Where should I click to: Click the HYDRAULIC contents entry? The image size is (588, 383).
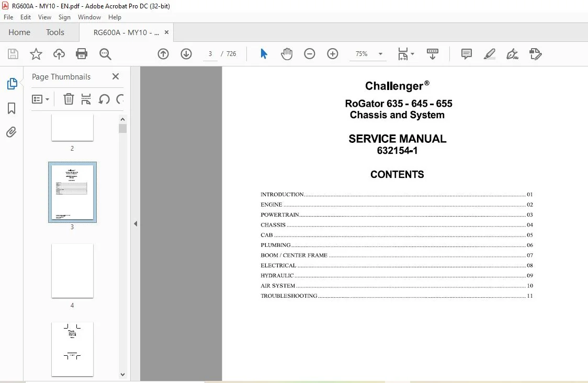(x=397, y=276)
